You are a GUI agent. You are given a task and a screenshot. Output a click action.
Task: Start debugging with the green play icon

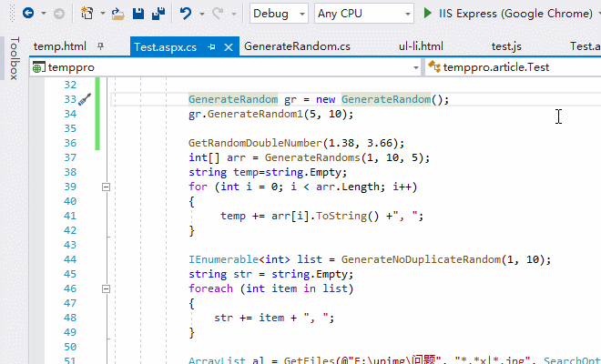point(427,14)
